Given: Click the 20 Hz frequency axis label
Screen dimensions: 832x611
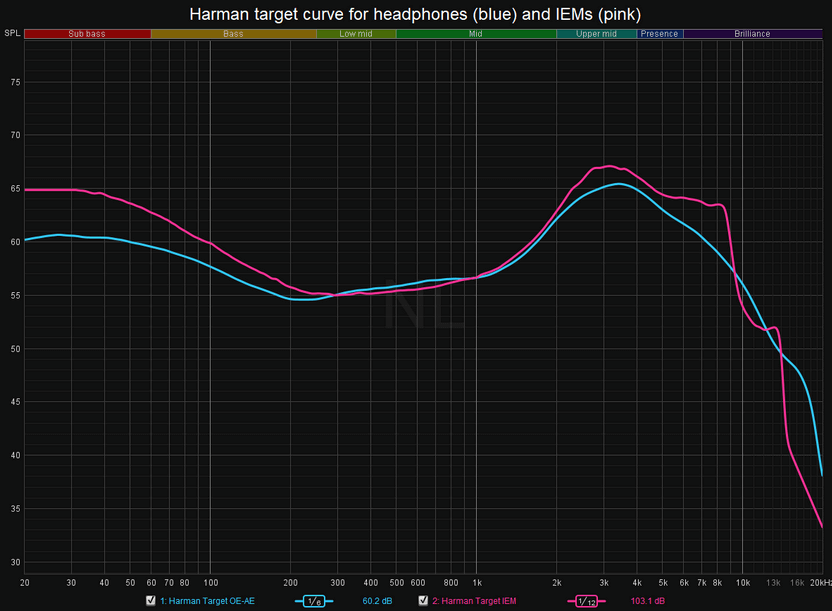Looking at the screenshot, I should point(24,582).
